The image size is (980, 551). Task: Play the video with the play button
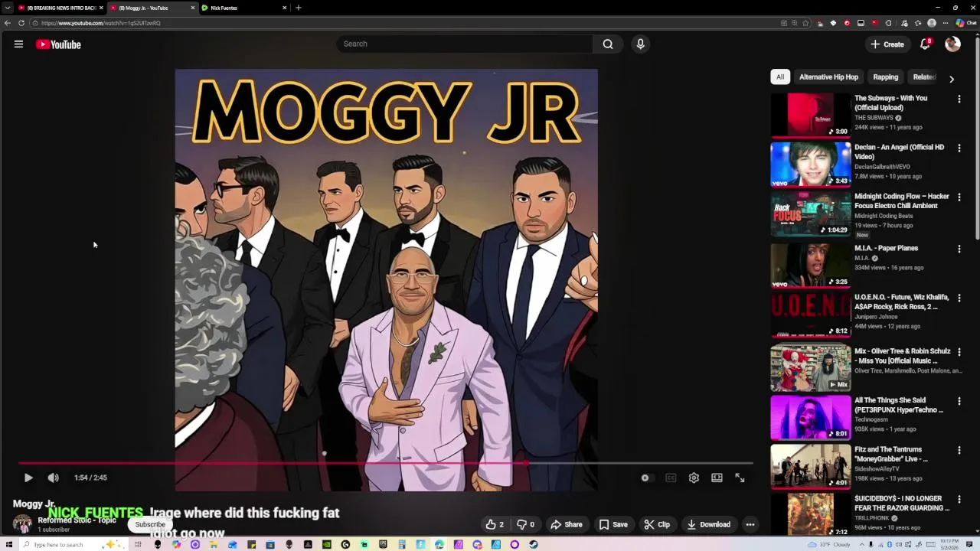[x=28, y=478]
